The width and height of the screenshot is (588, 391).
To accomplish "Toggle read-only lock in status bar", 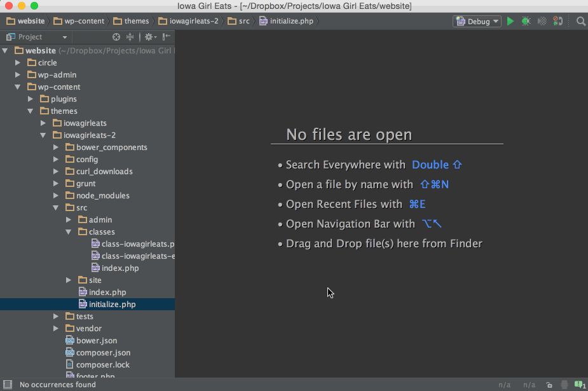I will [549, 385].
